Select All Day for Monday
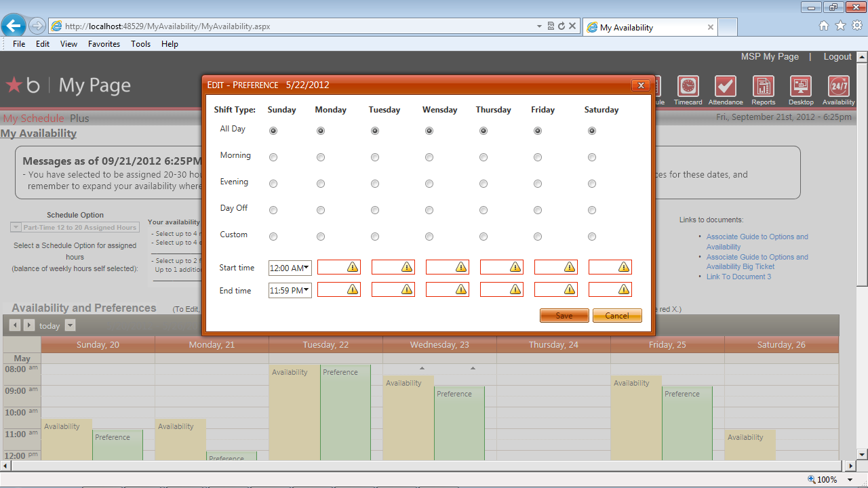This screenshot has width=868, height=488. point(321,131)
